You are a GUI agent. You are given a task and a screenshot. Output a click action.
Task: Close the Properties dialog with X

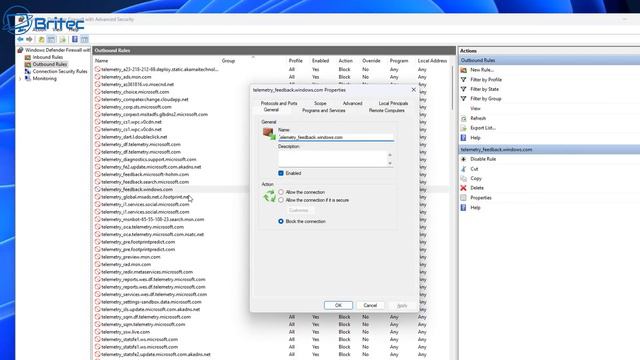[413, 90]
